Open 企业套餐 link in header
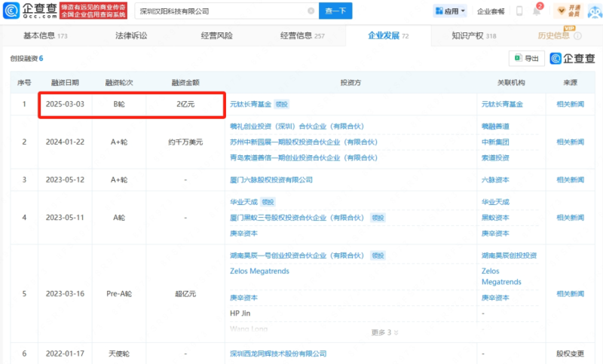The image size is (603, 364). click(491, 11)
